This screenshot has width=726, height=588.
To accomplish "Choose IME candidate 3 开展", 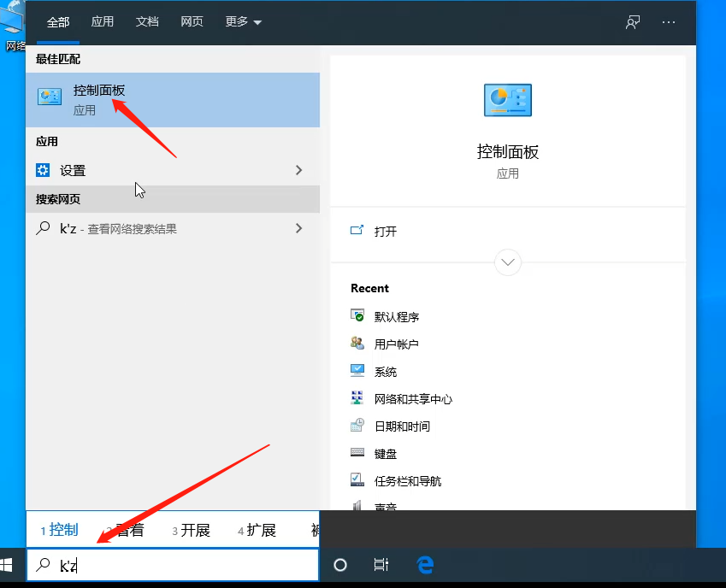I will click(x=192, y=530).
